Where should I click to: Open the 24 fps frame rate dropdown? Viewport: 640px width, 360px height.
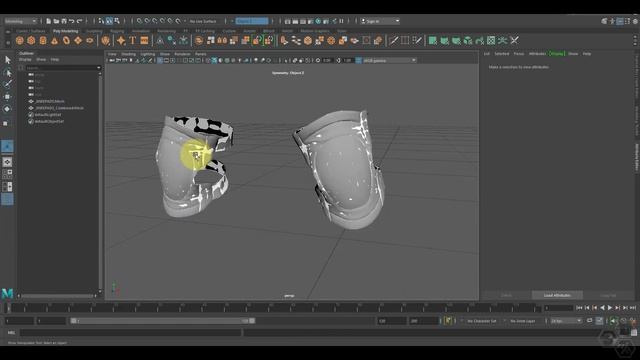click(x=566, y=321)
